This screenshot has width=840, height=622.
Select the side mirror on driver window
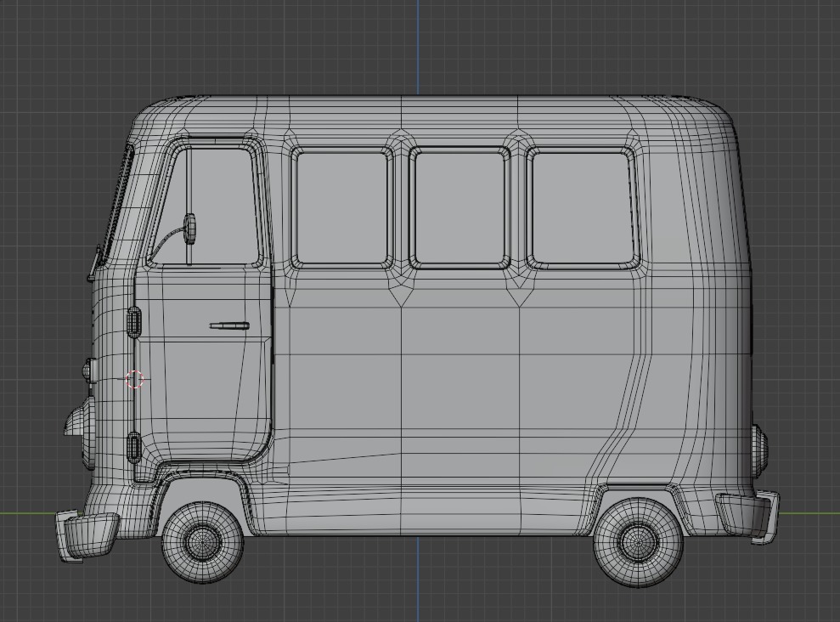point(189,229)
